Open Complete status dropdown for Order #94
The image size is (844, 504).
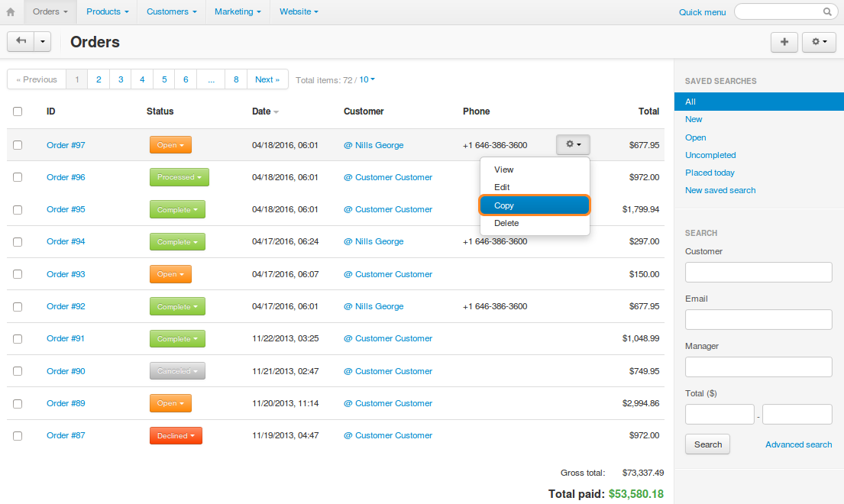(x=177, y=241)
